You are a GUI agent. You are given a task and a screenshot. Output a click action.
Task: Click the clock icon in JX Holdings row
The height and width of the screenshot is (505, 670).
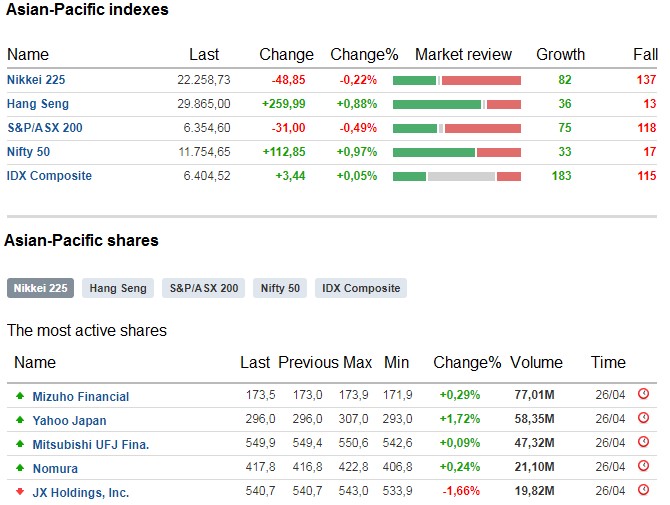(x=643, y=492)
